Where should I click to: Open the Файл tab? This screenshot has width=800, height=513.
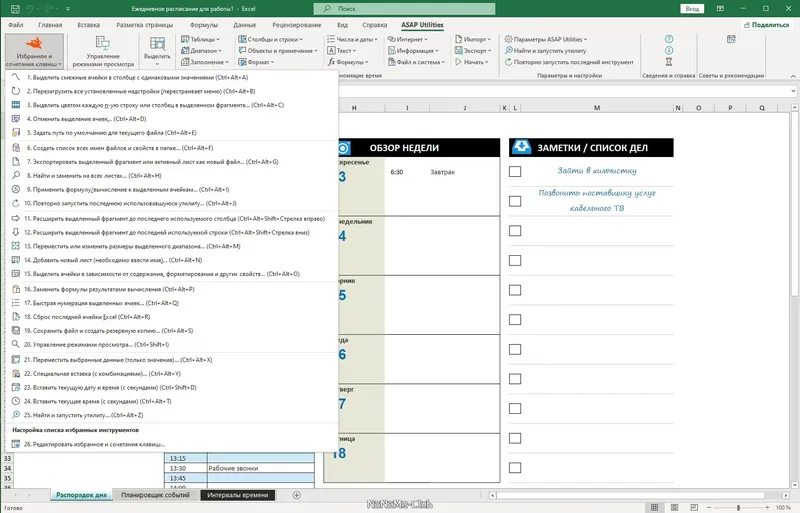[x=16, y=25]
